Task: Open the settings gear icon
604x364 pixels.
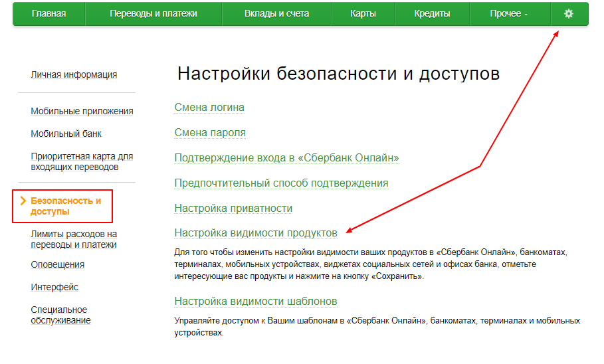Action: (x=569, y=14)
